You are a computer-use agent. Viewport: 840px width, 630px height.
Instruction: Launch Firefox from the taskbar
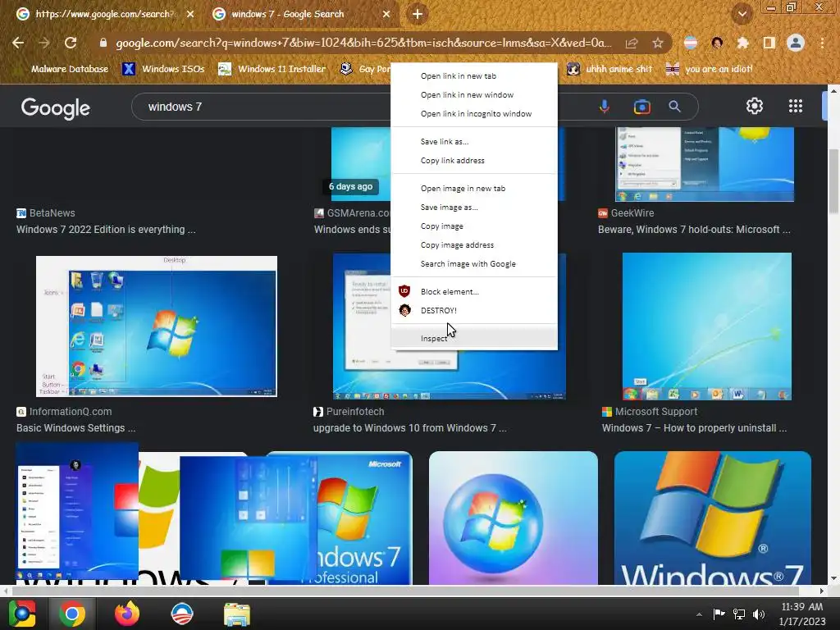point(127,614)
